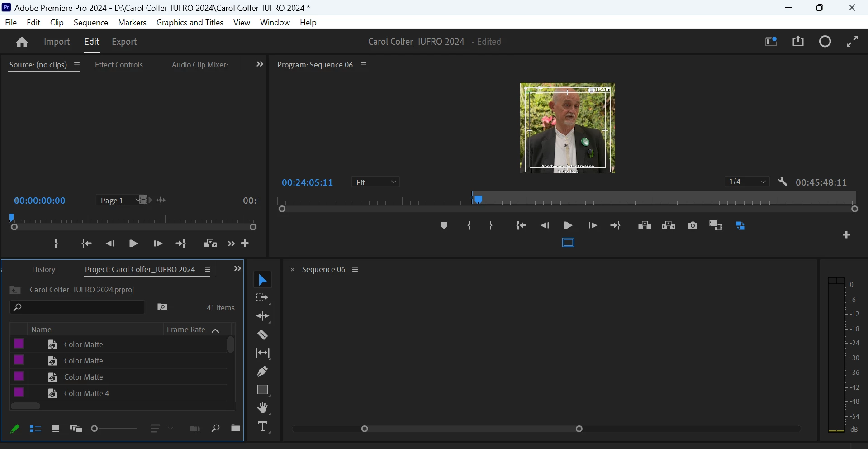Select the Hand tool
The width and height of the screenshot is (868, 449).
[263, 408]
